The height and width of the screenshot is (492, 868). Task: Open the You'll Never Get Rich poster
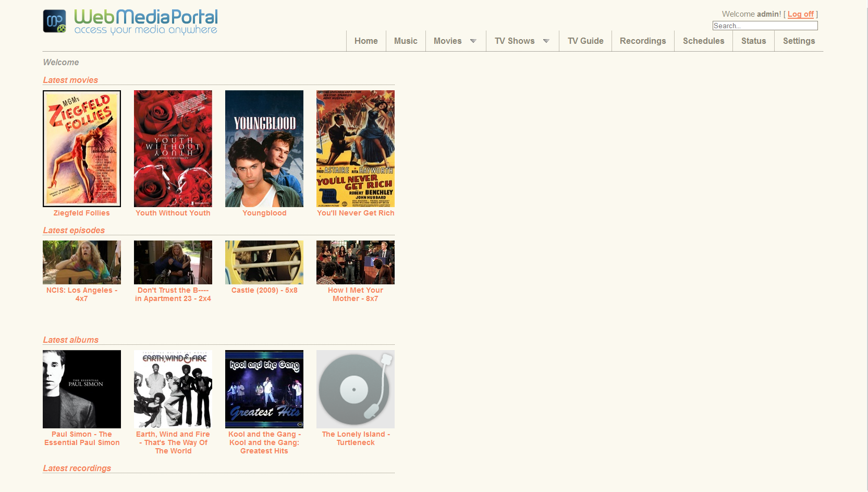coord(356,149)
